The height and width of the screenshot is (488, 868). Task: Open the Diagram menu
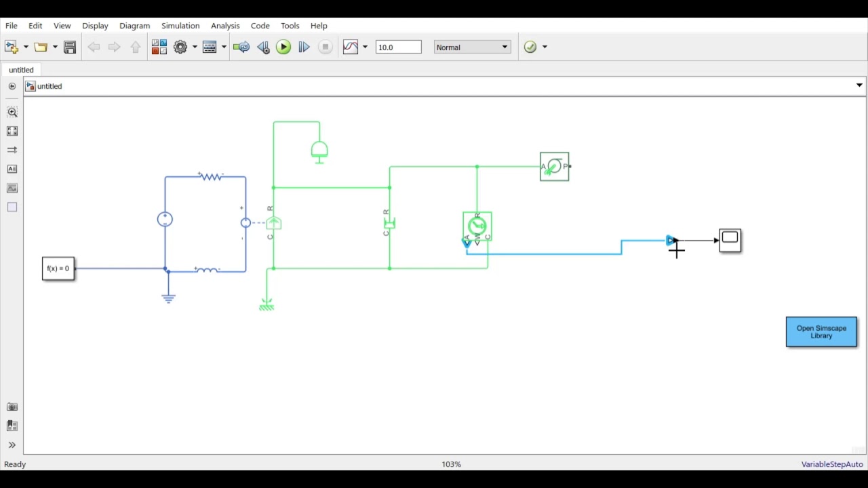[x=134, y=26]
